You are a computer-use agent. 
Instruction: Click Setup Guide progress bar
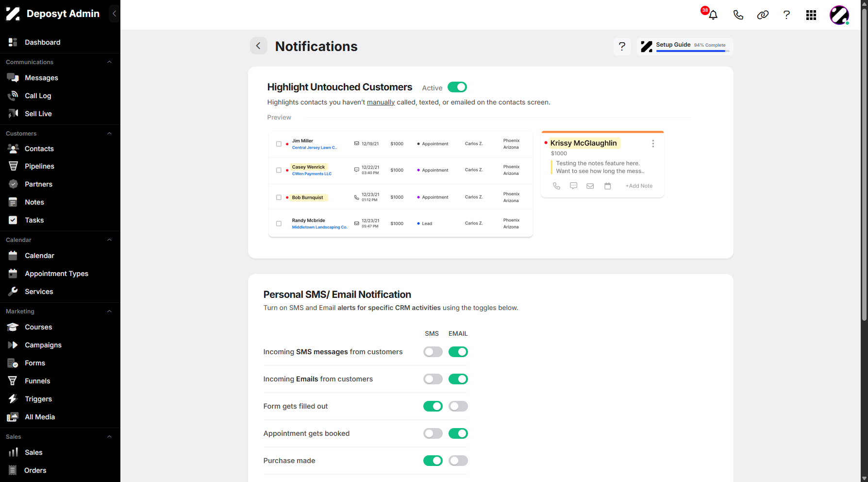coord(692,51)
